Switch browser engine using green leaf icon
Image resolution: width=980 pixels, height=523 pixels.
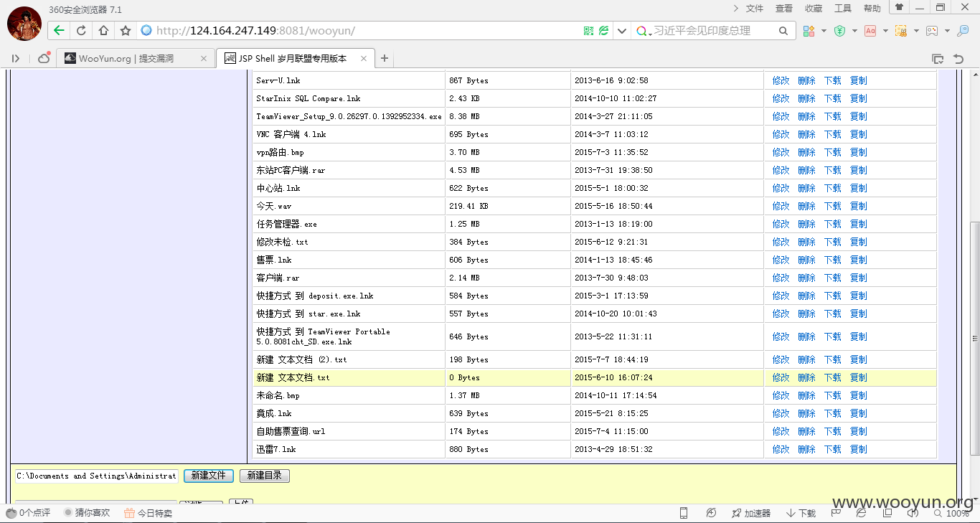(x=604, y=31)
